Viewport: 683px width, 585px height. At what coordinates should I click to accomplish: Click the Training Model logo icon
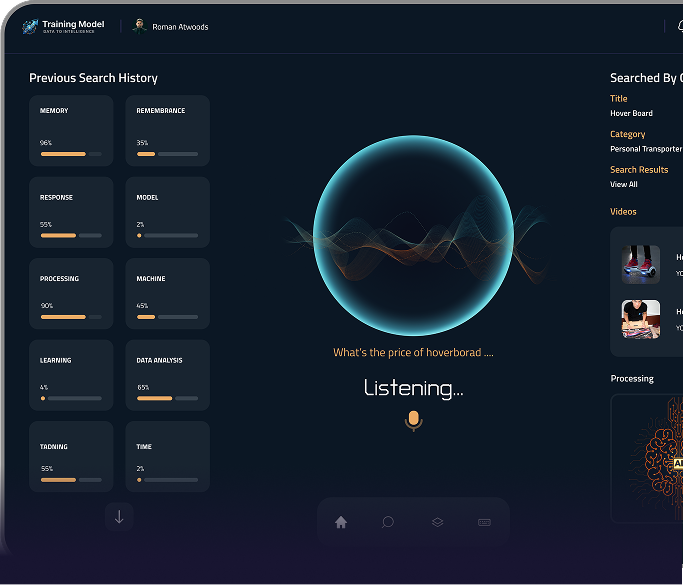click(29, 27)
